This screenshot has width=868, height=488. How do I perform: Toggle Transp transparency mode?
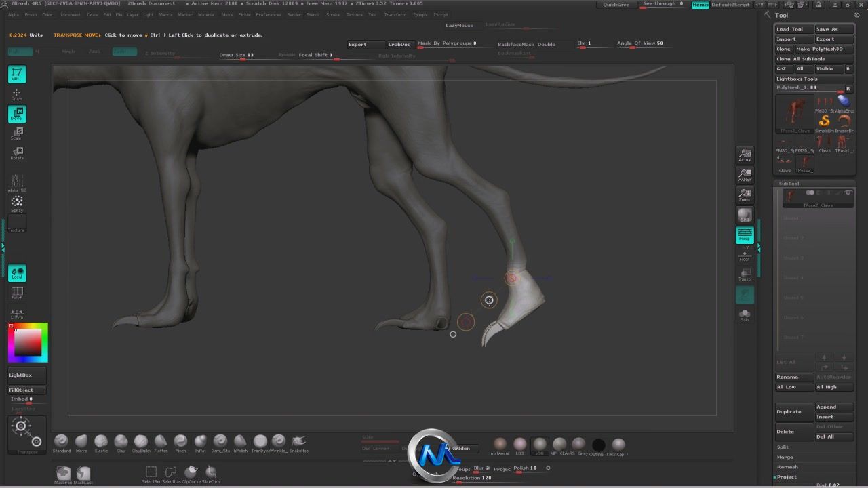click(745, 275)
